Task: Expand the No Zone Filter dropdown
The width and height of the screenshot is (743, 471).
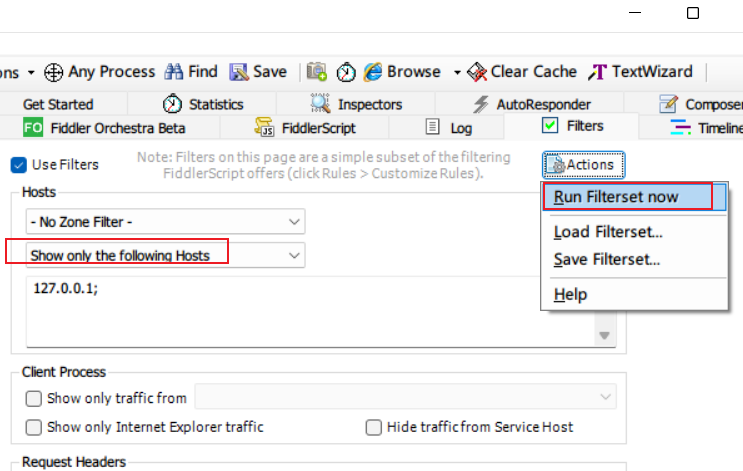Action: pos(165,221)
